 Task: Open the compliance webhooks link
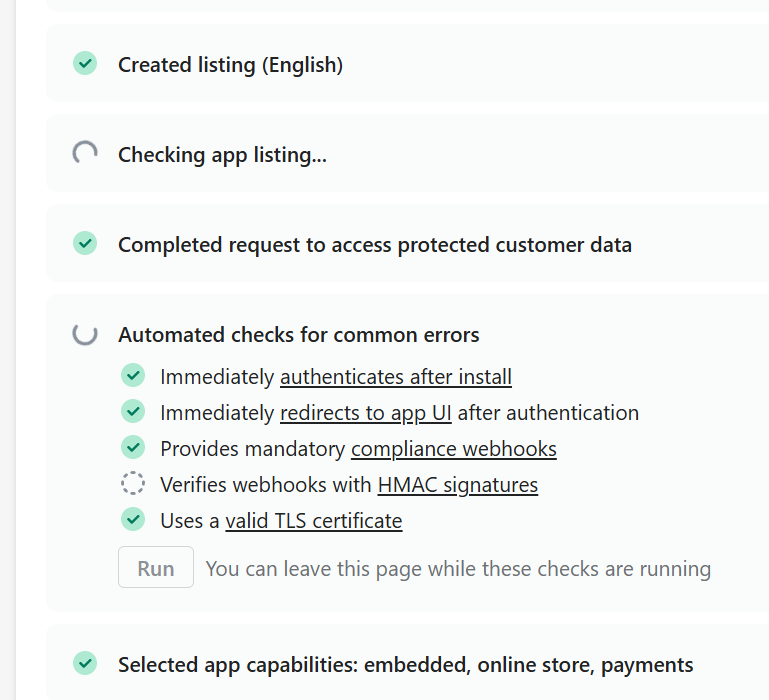click(454, 449)
